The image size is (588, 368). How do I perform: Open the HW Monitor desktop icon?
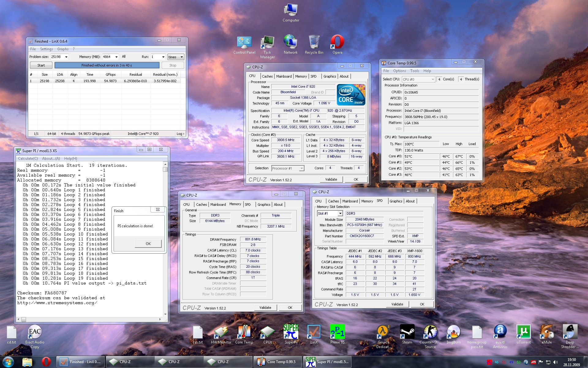click(221, 332)
